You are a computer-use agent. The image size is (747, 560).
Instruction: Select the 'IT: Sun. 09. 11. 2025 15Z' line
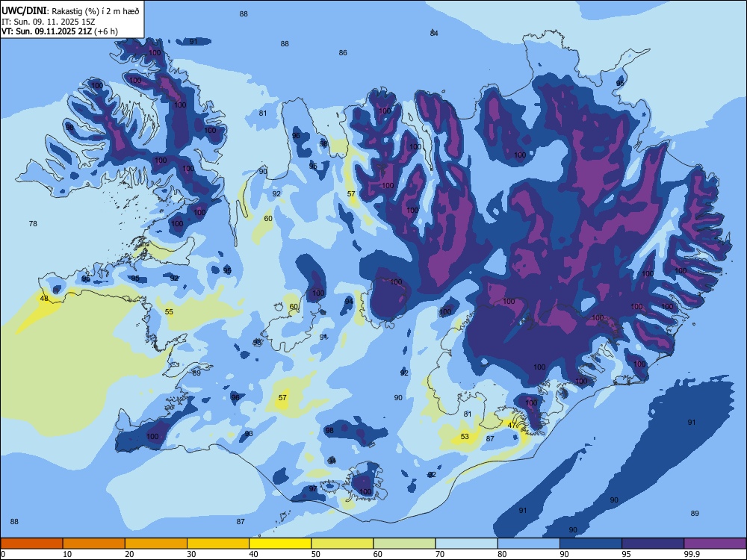click(48, 22)
